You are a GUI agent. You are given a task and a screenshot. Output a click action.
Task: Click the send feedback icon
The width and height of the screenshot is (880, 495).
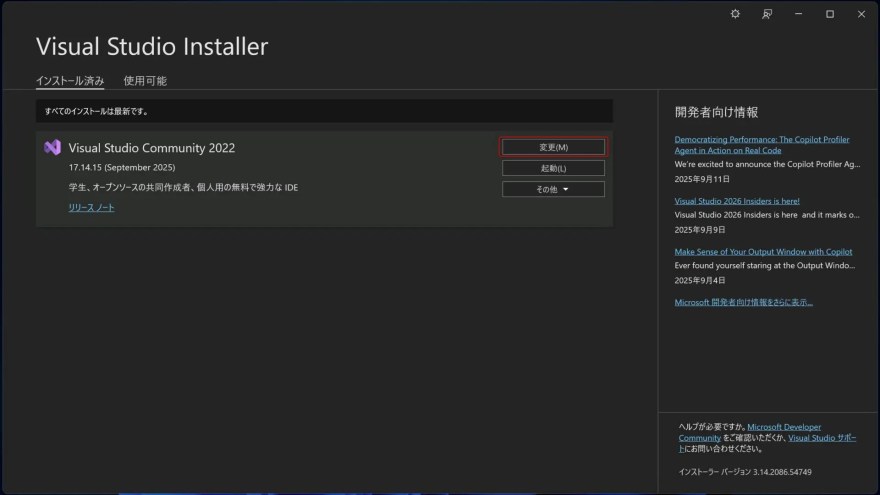(767, 14)
